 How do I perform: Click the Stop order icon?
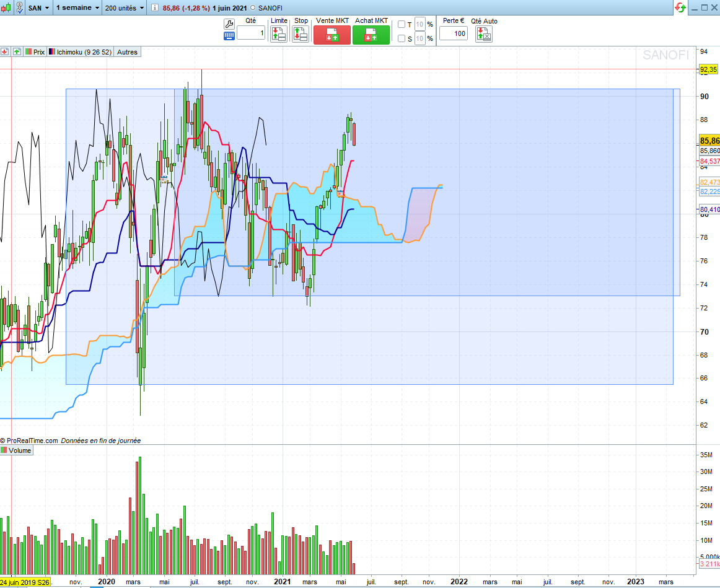pos(301,35)
